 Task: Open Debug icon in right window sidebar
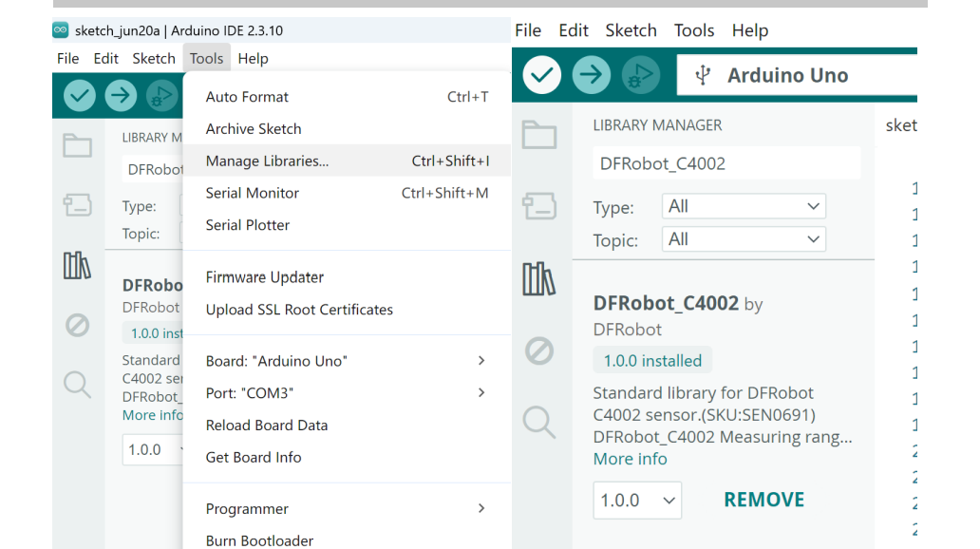539,350
